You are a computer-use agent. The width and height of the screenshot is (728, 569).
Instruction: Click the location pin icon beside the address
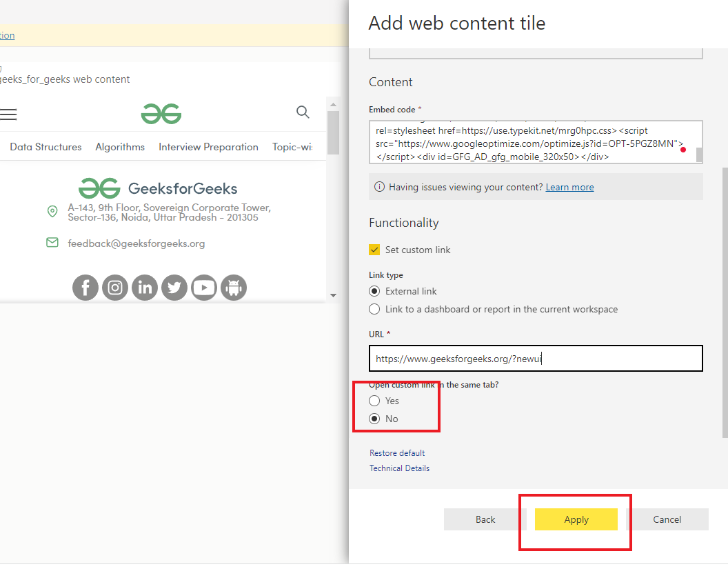tap(52, 211)
